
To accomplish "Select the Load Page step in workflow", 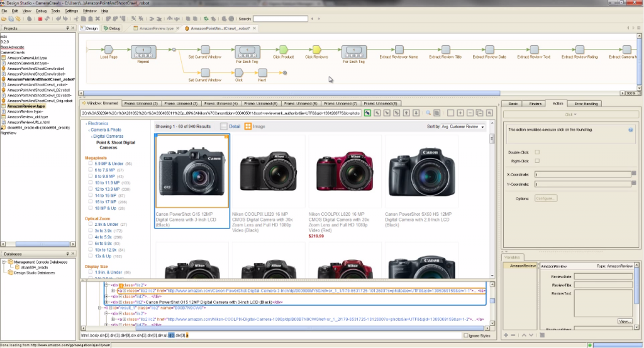I will pyautogui.click(x=108, y=50).
